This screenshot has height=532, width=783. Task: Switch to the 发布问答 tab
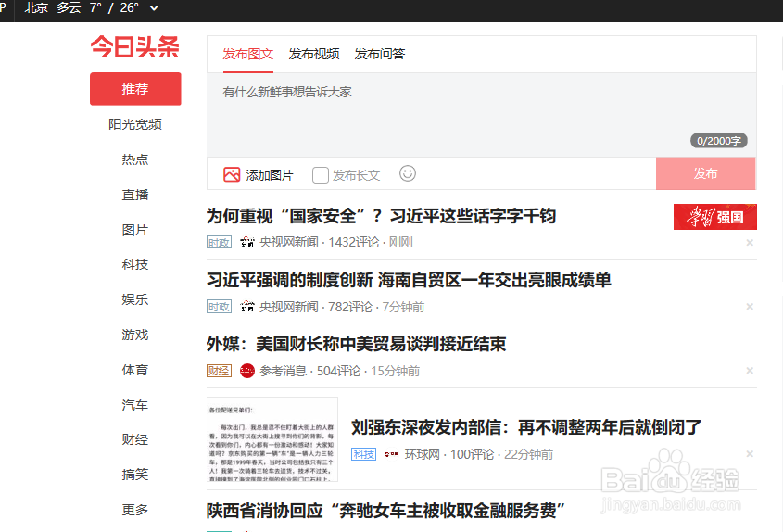click(380, 54)
